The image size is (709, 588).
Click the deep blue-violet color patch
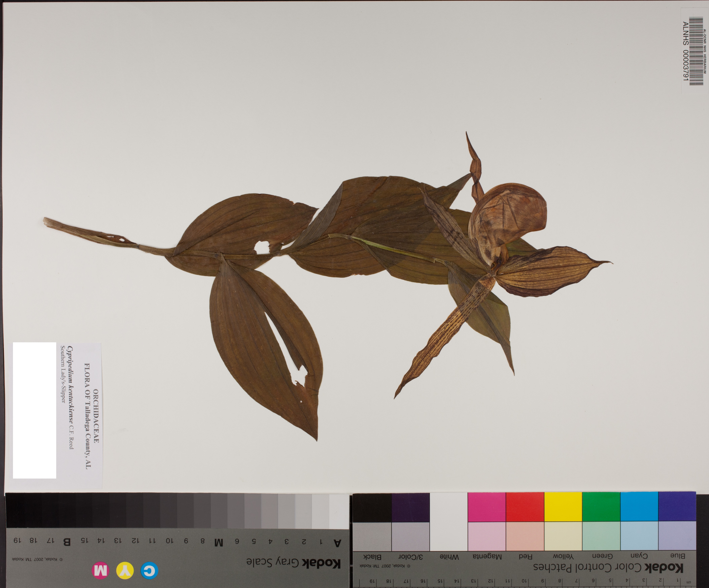pos(677,507)
